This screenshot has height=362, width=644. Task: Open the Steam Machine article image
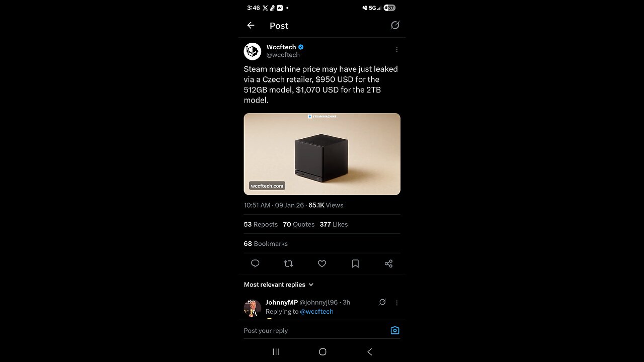point(322,154)
